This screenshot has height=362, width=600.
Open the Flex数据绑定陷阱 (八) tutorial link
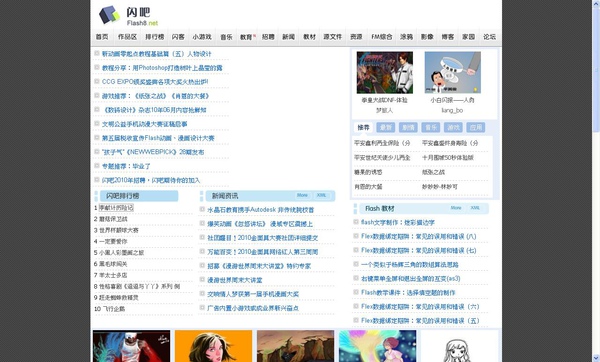point(419,236)
